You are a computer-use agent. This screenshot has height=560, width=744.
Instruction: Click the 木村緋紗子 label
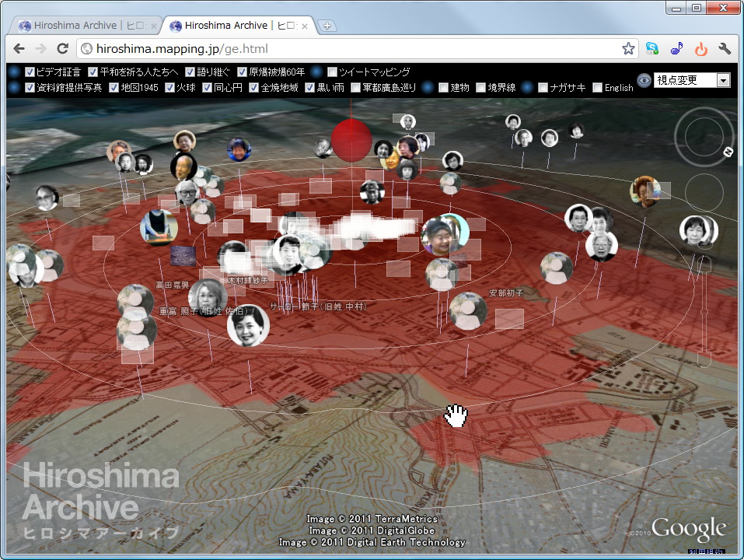click(x=248, y=281)
